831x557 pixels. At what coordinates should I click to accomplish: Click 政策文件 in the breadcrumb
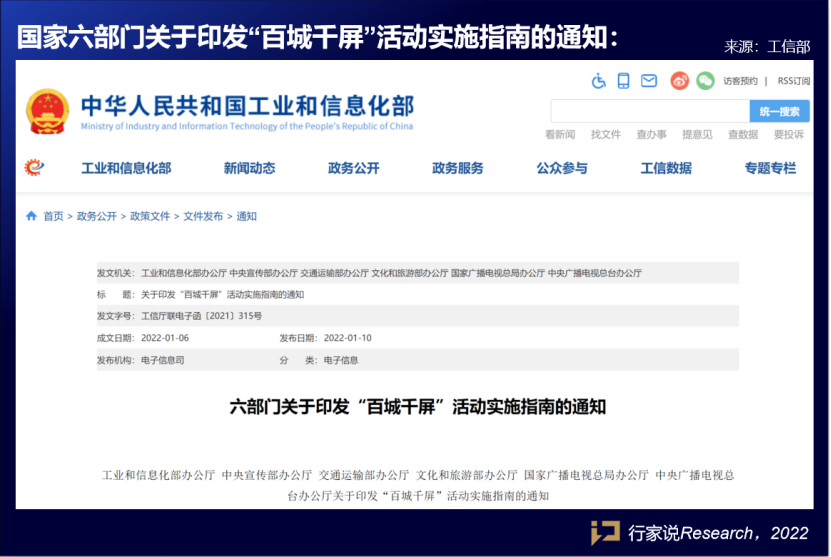150,216
